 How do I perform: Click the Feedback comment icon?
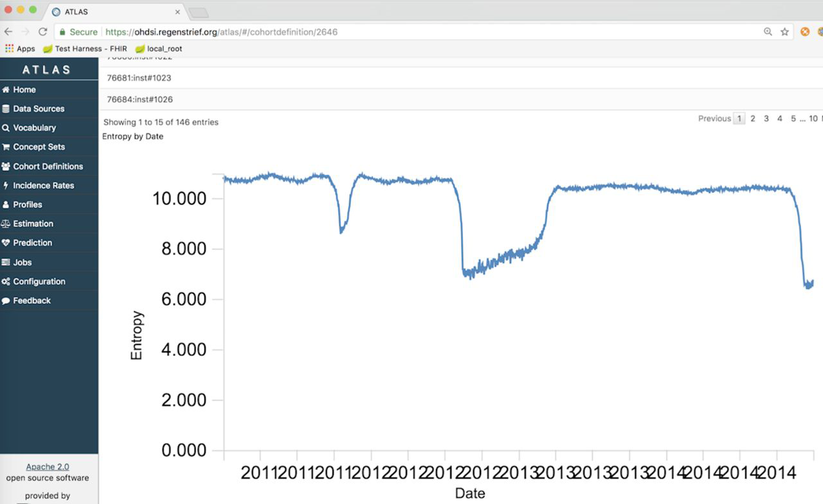tap(6, 301)
